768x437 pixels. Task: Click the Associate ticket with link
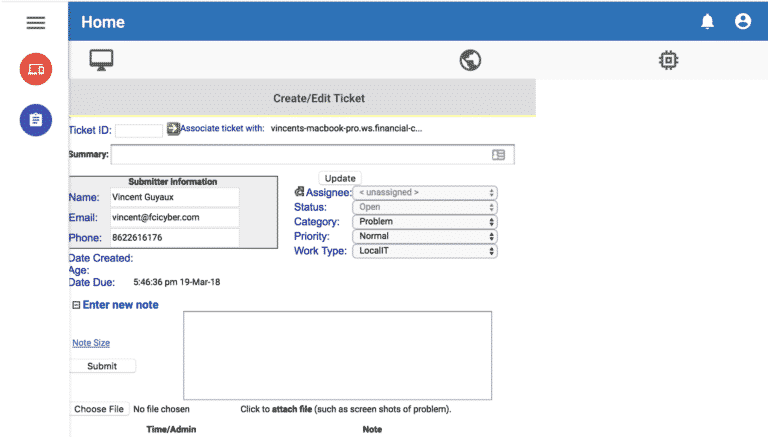click(x=222, y=128)
